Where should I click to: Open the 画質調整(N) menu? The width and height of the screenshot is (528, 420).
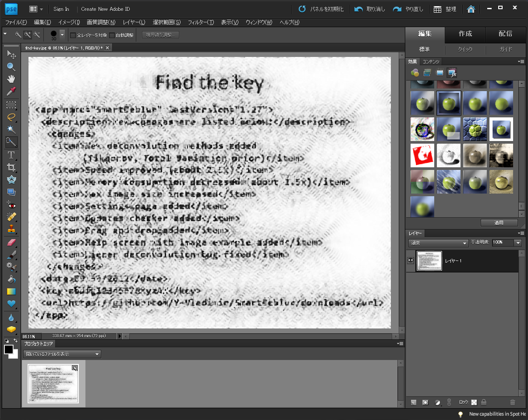101,22
